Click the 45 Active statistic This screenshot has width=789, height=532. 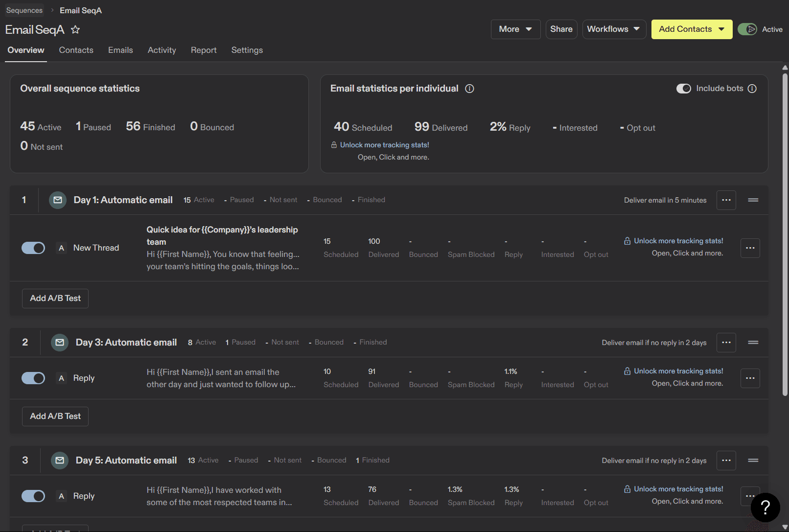[x=41, y=127]
